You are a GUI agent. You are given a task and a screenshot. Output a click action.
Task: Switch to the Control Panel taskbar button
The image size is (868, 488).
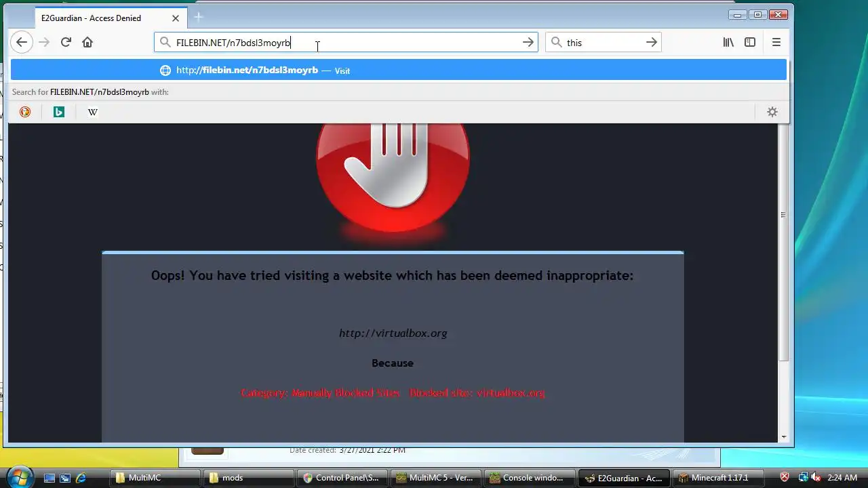point(342,478)
